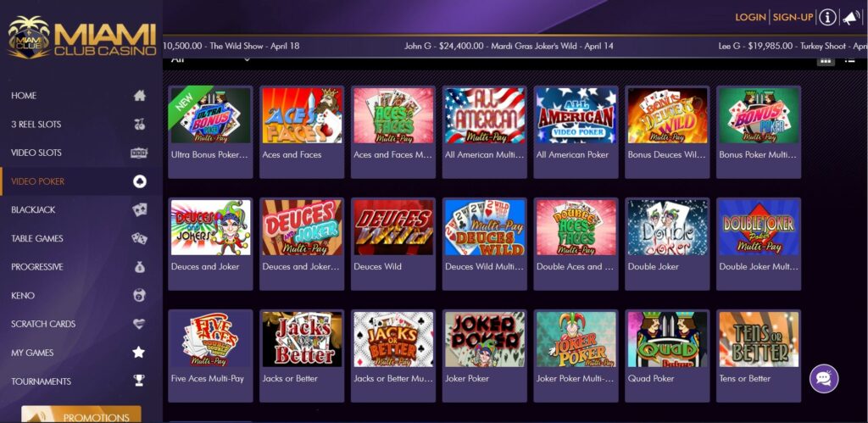Click the SIGN-UP link

click(793, 17)
